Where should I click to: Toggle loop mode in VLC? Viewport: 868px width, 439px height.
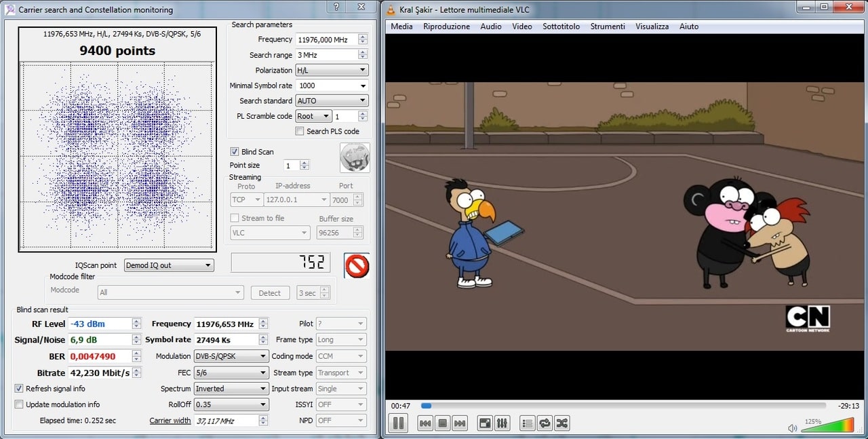coord(545,423)
